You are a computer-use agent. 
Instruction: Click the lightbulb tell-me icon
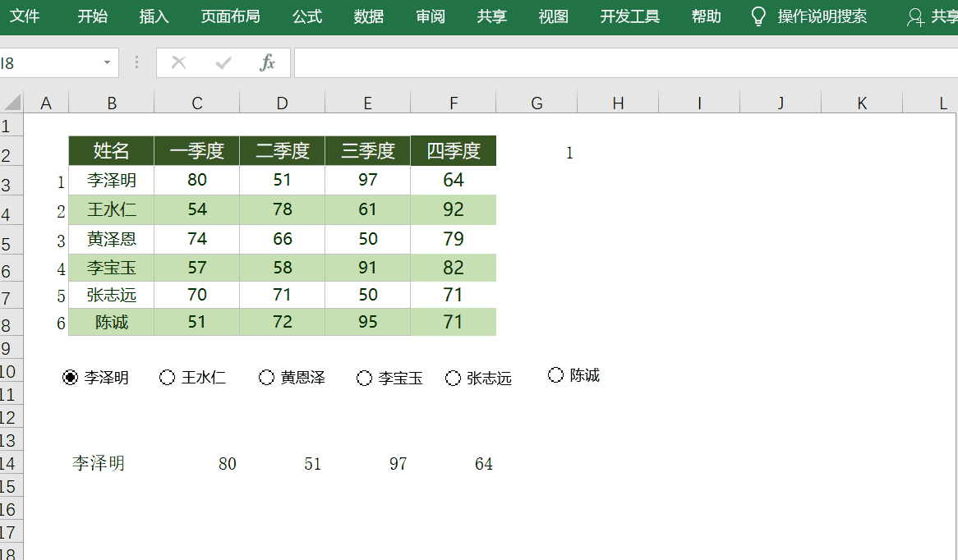pyautogui.click(x=758, y=16)
